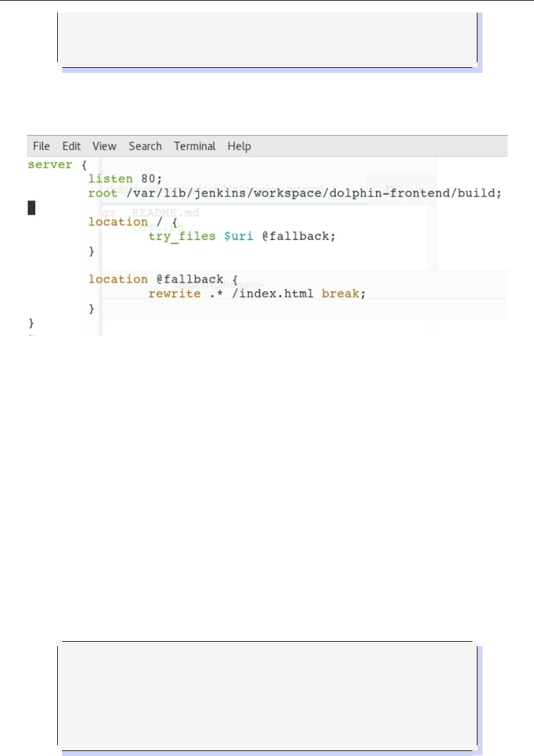This screenshot has width=534, height=756.
Task: Click the 'root' directive keyword
Action: (x=102, y=193)
